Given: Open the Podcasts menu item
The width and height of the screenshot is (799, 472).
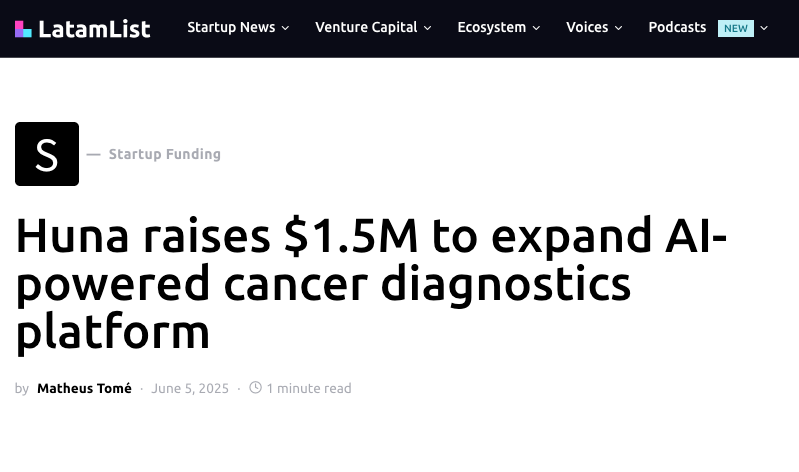Looking at the screenshot, I should (677, 28).
